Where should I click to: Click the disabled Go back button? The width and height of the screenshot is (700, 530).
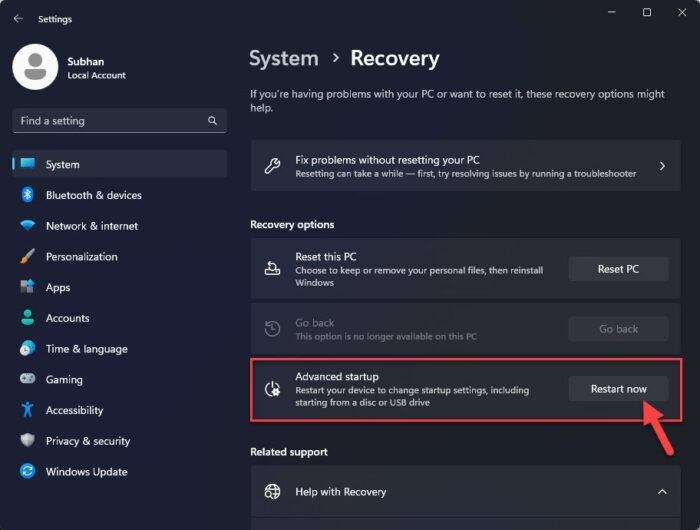tap(618, 329)
